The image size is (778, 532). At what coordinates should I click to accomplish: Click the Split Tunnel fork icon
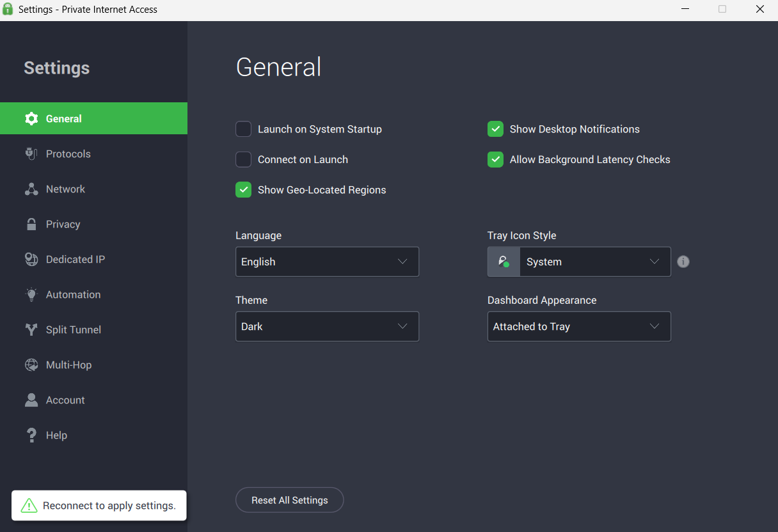[31, 330]
